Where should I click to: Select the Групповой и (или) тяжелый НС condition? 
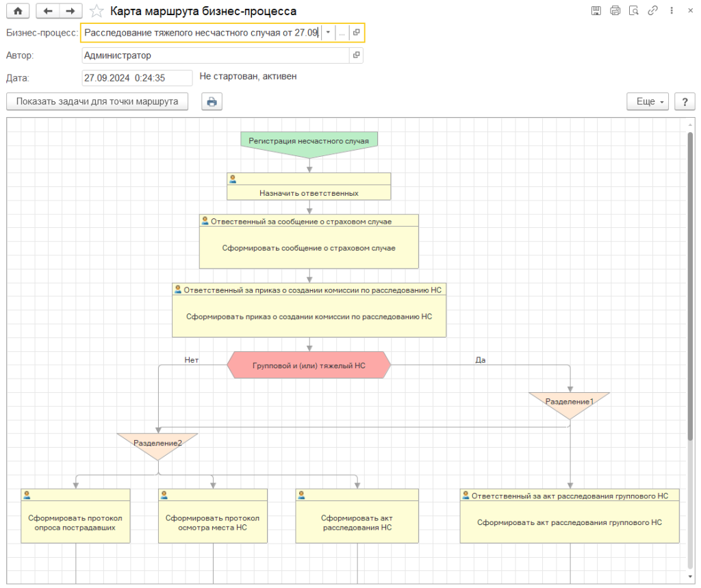[309, 366]
